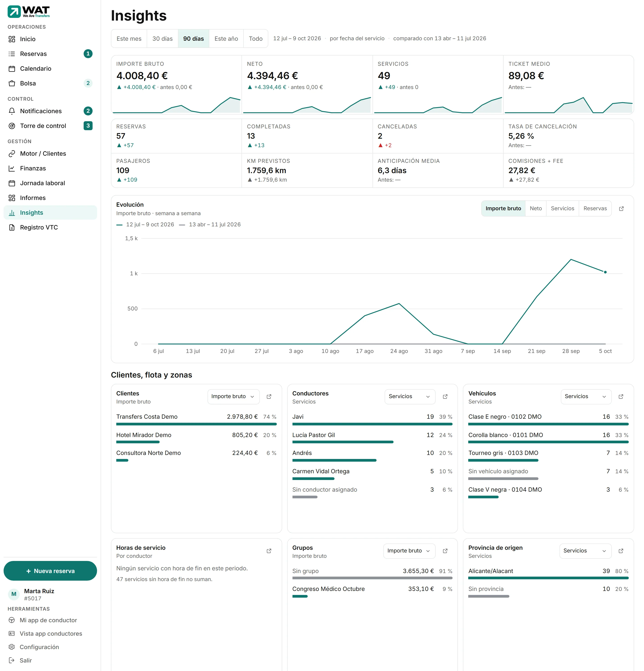Select the 90 días period
Screen dimensions: 644x671
pyautogui.click(x=194, y=39)
